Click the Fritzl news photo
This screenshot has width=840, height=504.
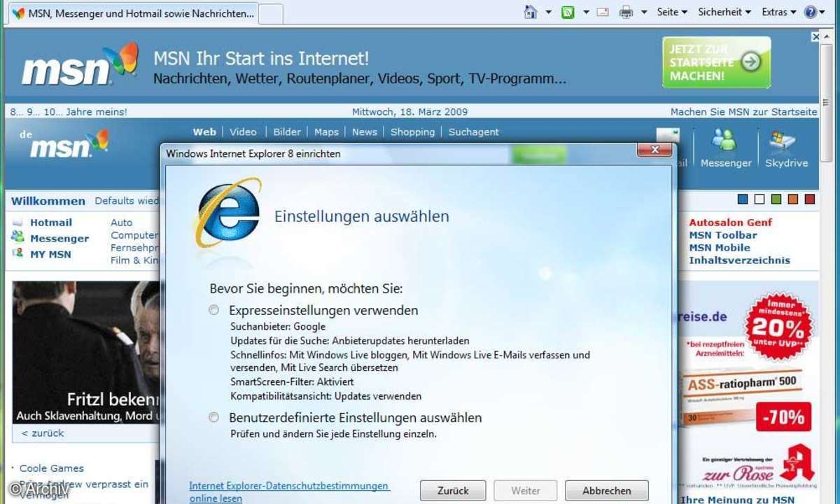[86, 351]
